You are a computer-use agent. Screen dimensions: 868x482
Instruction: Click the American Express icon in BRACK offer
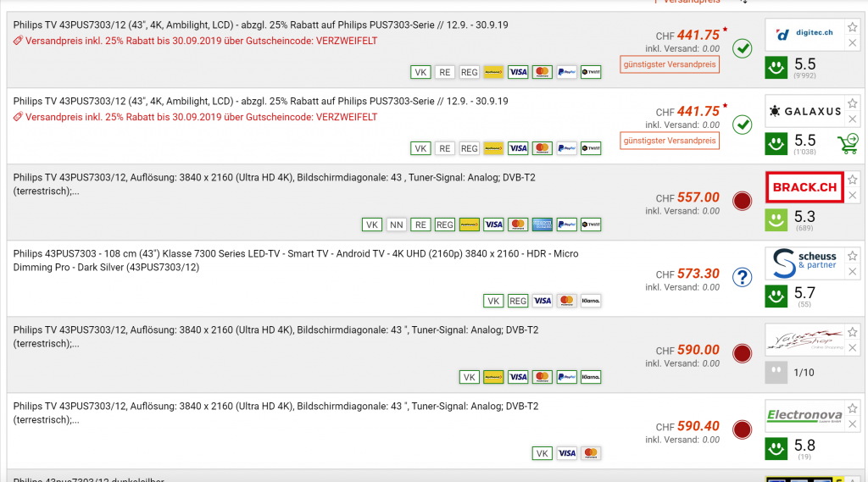pyautogui.click(x=542, y=224)
